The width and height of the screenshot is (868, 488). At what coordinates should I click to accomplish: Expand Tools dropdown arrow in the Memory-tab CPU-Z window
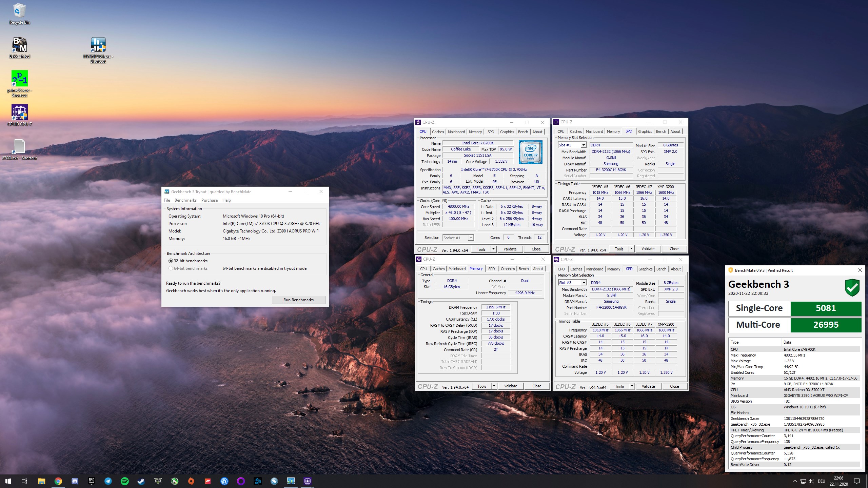494,386
